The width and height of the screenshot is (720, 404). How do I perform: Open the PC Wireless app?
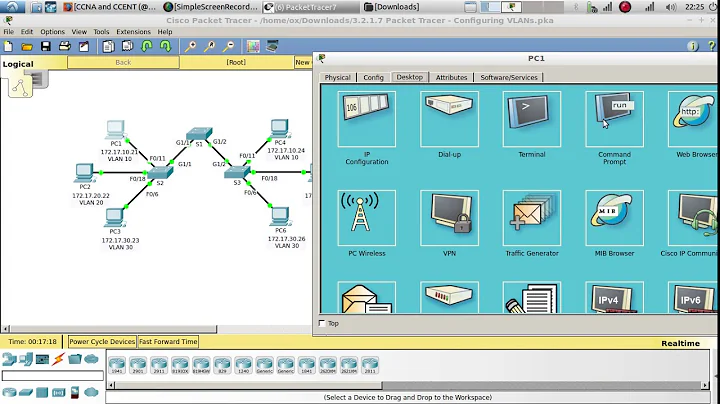(366, 218)
